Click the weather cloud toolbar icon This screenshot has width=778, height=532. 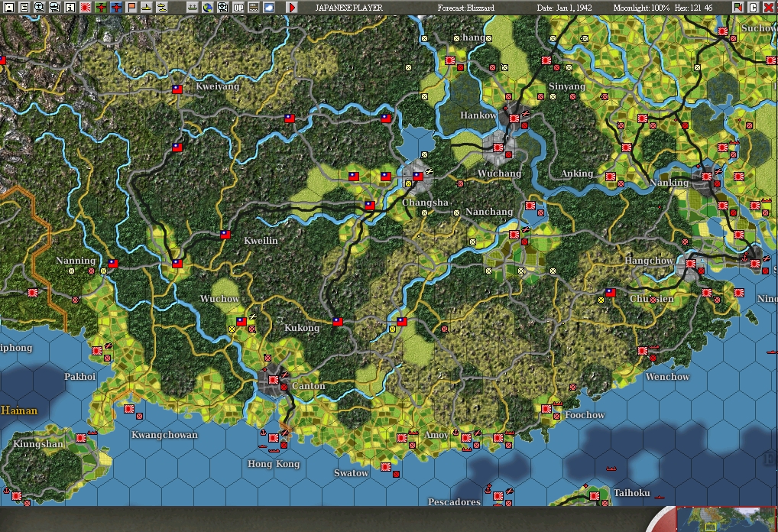(x=269, y=8)
